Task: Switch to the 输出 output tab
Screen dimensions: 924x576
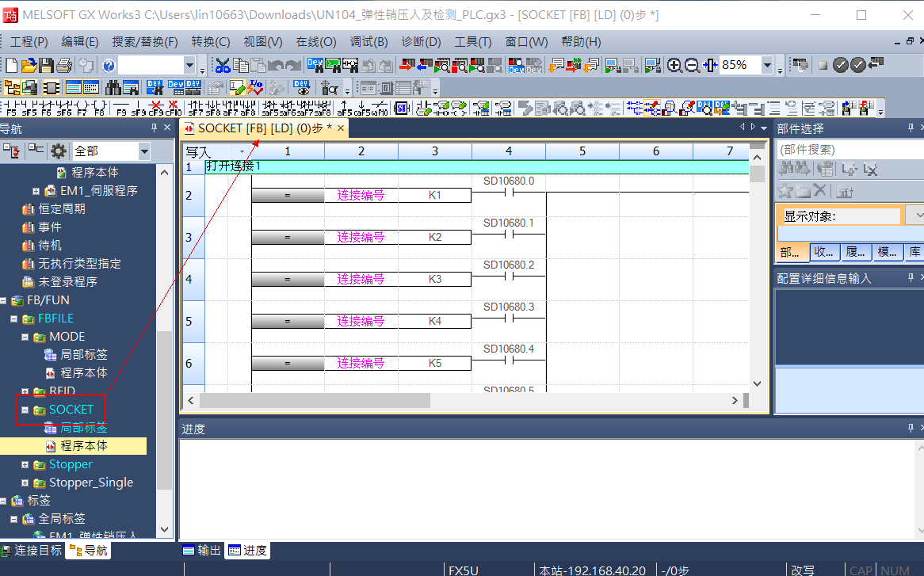Action: pos(202,551)
